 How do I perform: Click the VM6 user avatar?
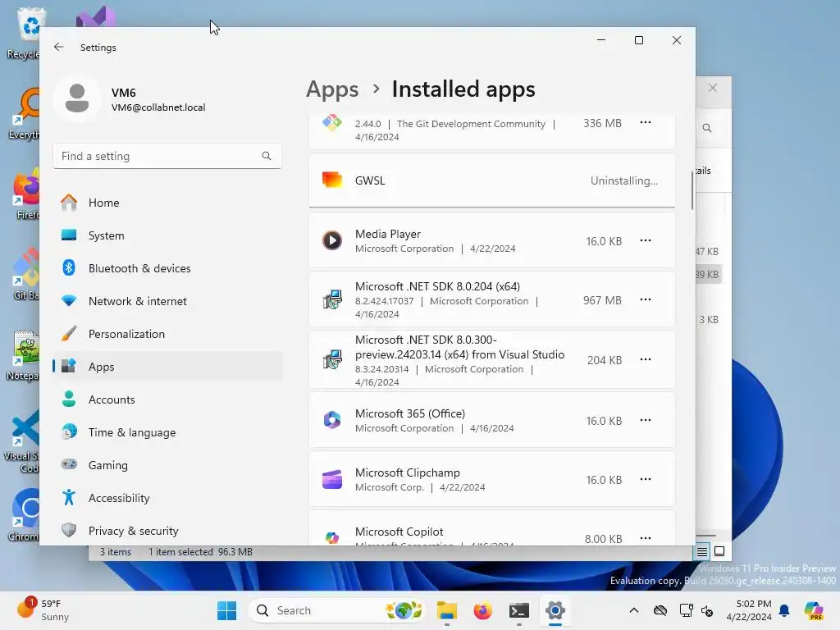pyautogui.click(x=77, y=98)
